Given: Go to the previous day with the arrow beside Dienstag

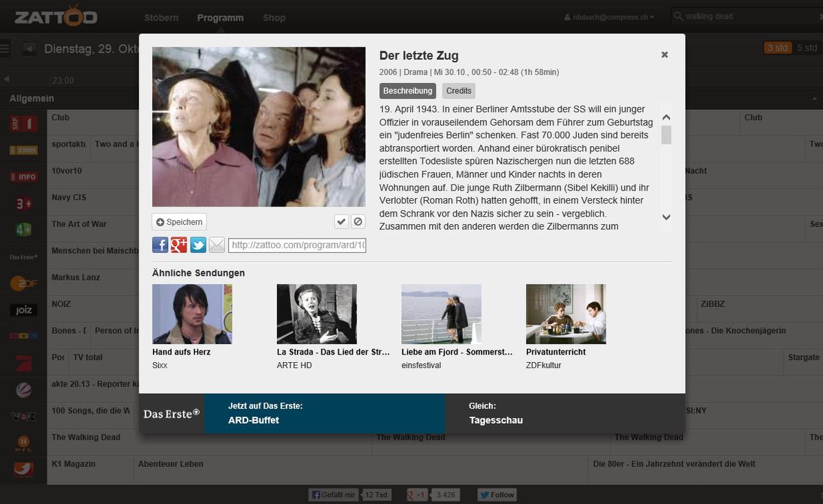Looking at the screenshot, I should coord(29,49).
